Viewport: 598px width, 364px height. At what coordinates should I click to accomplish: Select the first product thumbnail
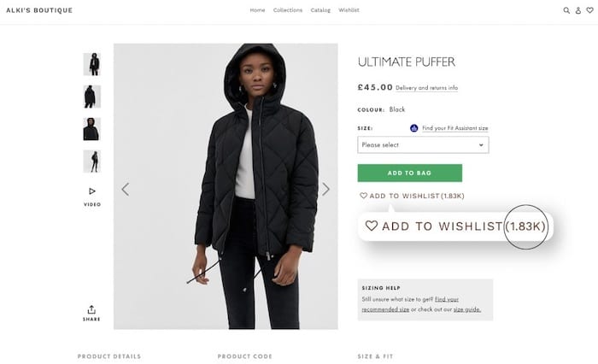coord(92,64)
